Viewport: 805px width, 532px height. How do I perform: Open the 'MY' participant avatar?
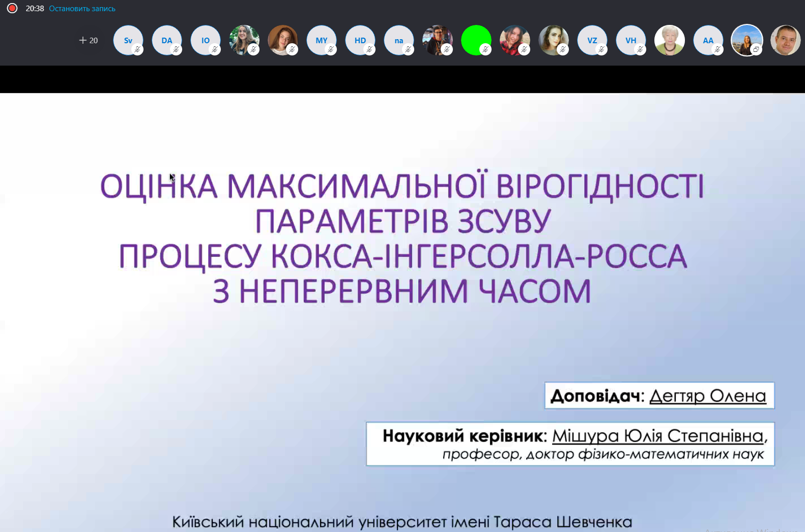tap(321, 40)
